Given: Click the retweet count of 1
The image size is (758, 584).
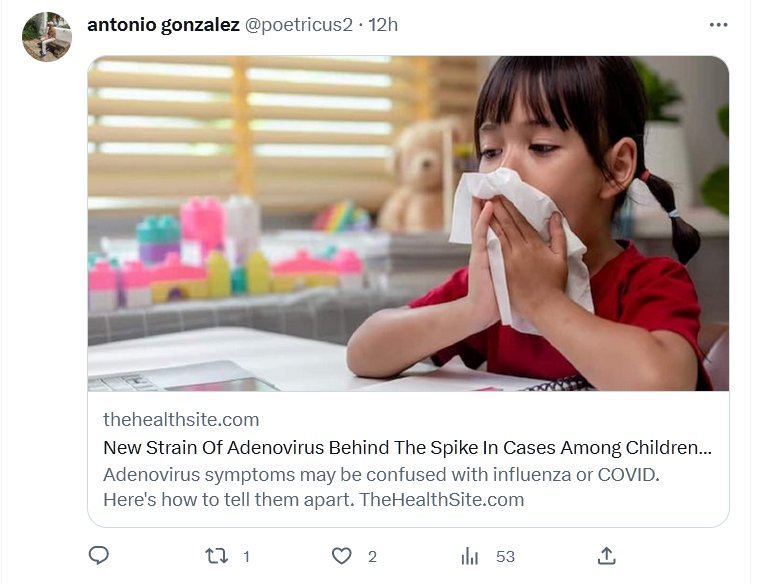Looking at the screenshot, I should [246, 556].
